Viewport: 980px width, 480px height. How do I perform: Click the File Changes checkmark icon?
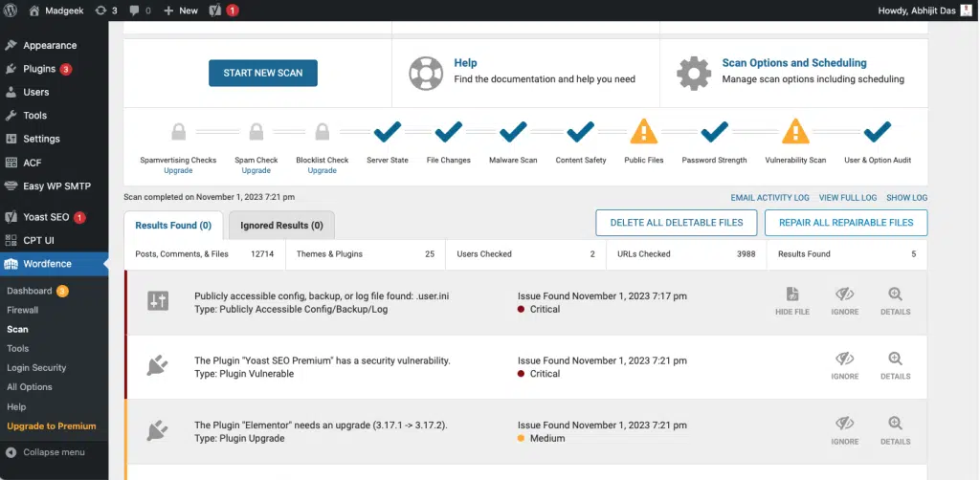click(449, 132)
